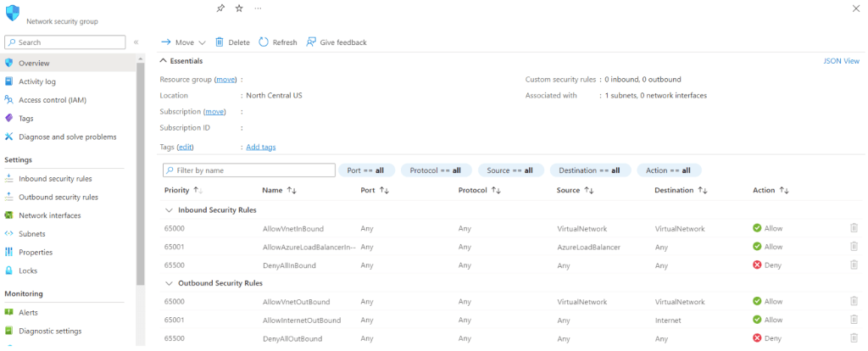Click the Filter by name field
Image resolution: width=868 pixels, height=351 pixels.
click(248, 170)
